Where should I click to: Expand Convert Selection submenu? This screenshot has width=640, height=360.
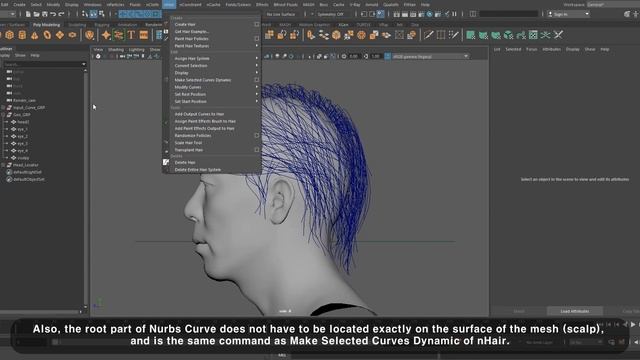(x=257, y=65)
